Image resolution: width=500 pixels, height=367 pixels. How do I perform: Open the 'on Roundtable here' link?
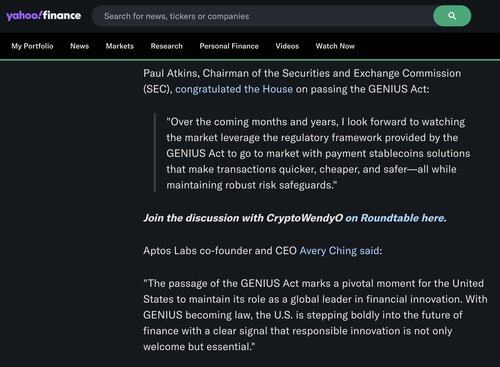[396, 218]
